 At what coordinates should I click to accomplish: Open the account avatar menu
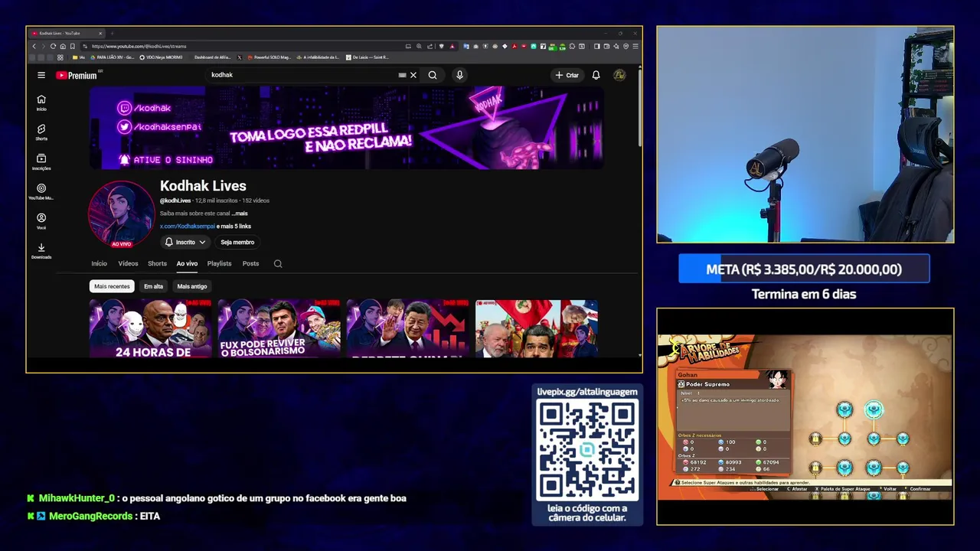pyautogui.click(x=619, y=75)
